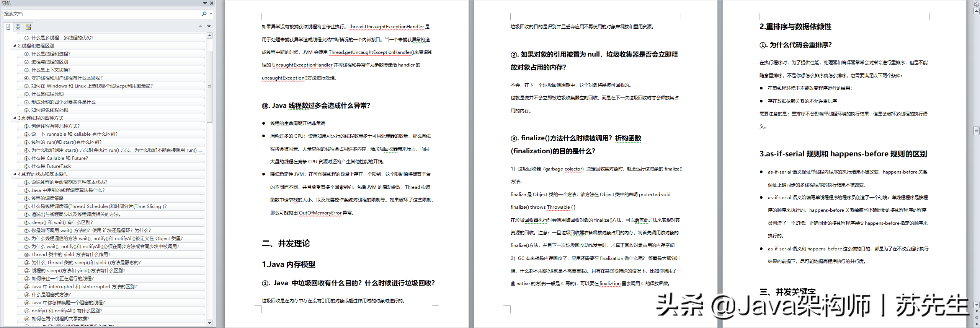Switch to browse headings tab

(8, 27)
